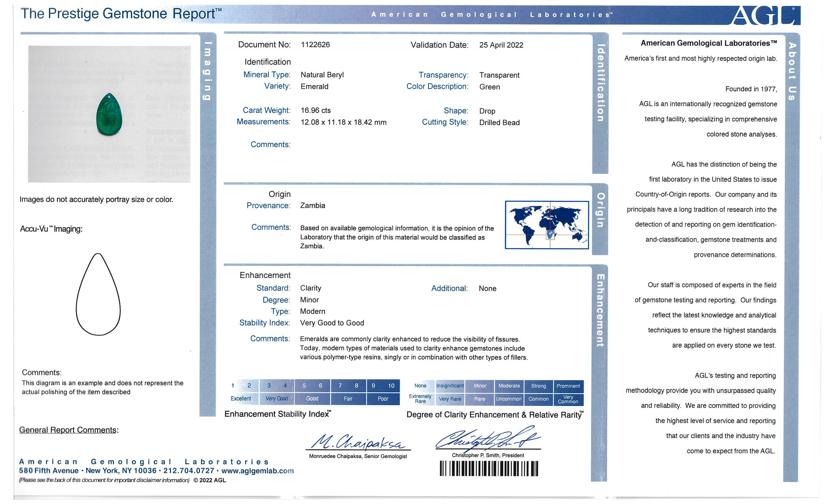
Task: Click the world map origin graphic
Action: coord(547,225)
